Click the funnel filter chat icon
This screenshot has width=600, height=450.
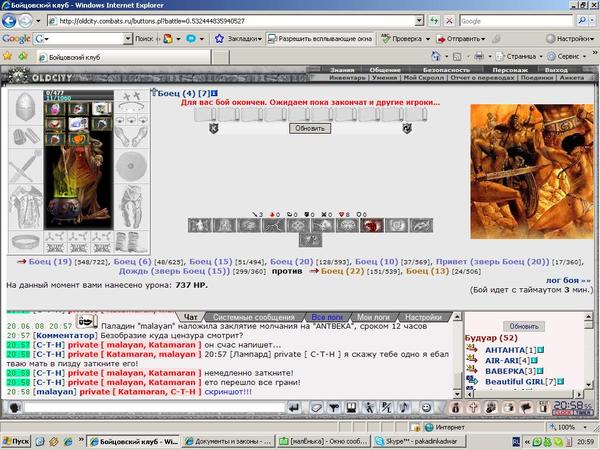(x=334, y=408)
